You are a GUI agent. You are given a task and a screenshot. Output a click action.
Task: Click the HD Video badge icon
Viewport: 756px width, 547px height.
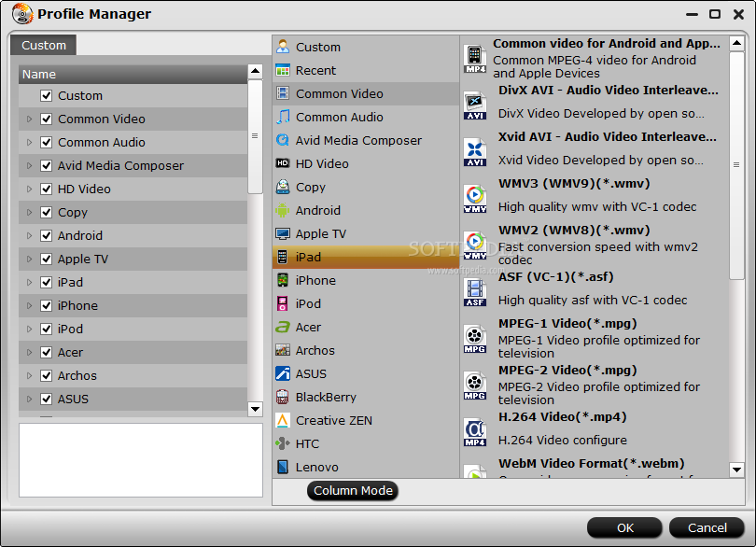tap(283, 163)
